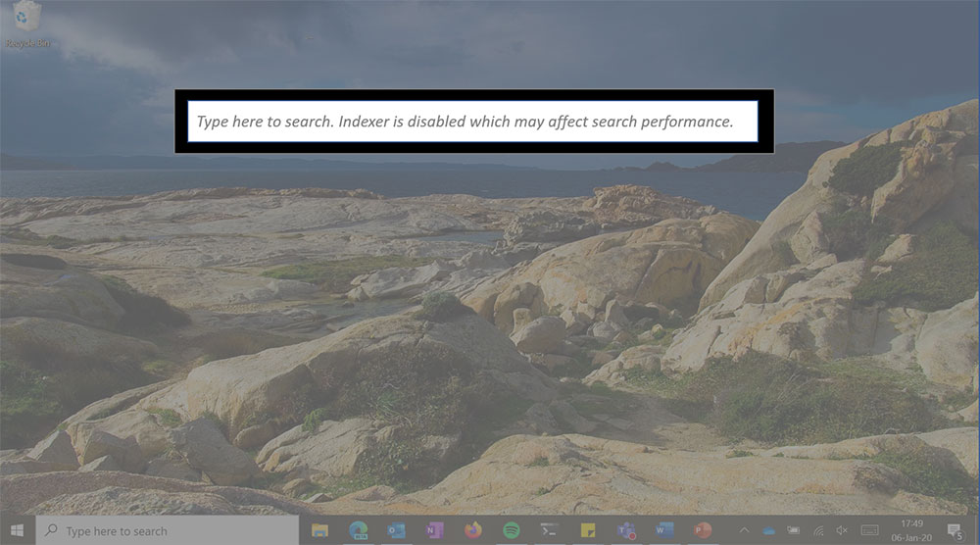Click the muted volume tray icon
The height and width of the screenshot is (545, 980).
[842, 530]
